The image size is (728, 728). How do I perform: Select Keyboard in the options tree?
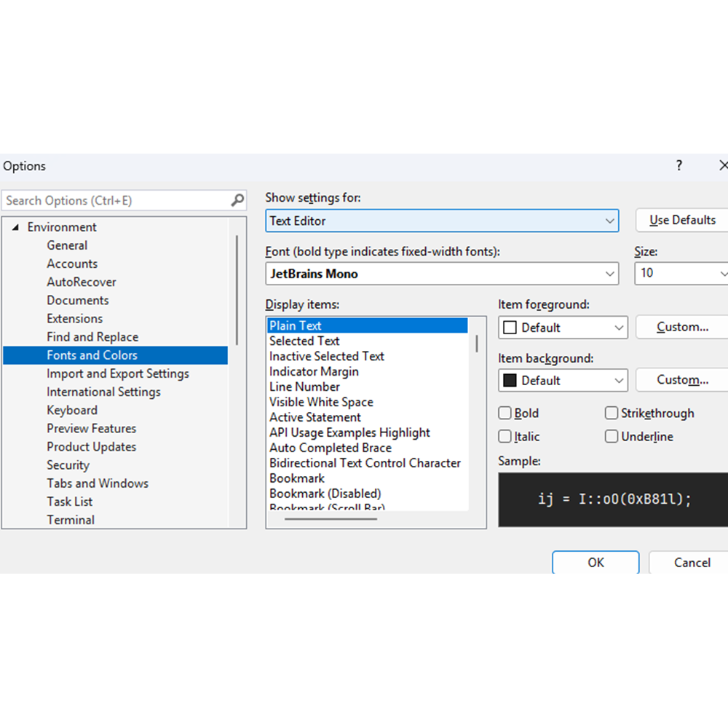click(72, 410)
